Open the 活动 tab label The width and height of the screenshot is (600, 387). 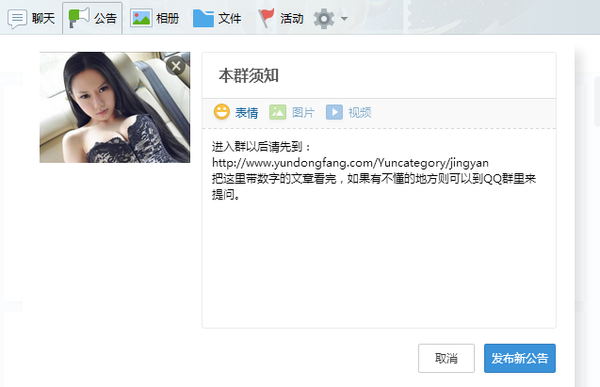point(292,18)
